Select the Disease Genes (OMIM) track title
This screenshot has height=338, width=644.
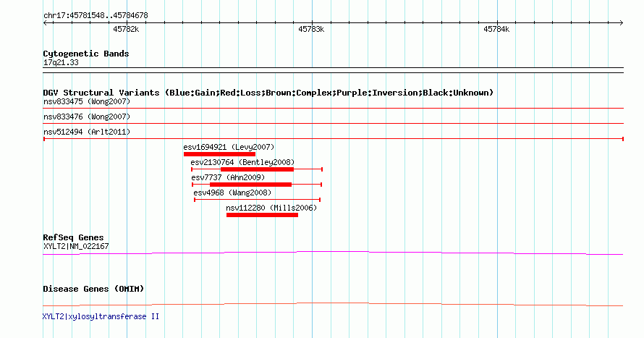click(x=93, y=289)
